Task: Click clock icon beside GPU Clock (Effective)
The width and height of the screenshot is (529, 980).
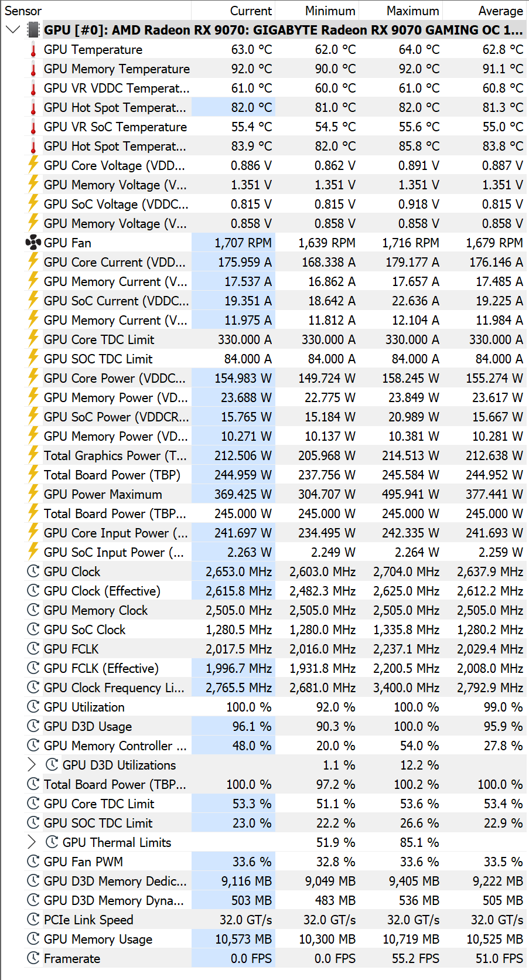Action: pos(33,591)
